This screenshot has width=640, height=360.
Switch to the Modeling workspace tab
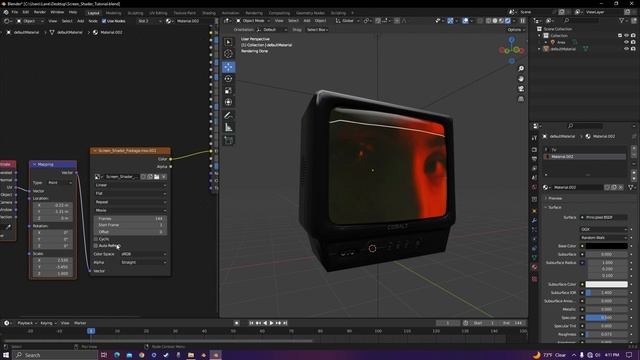pos(113,13)
